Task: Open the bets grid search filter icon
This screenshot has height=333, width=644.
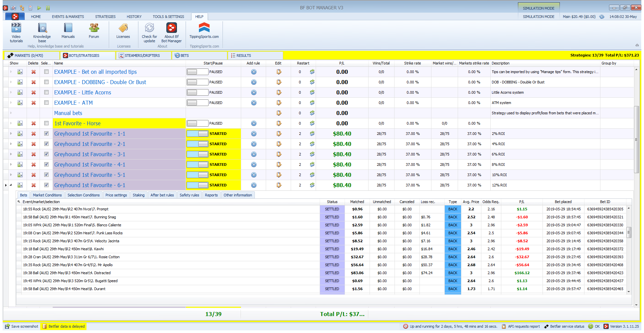Action: pyautogui.click(x=19, y=201)
